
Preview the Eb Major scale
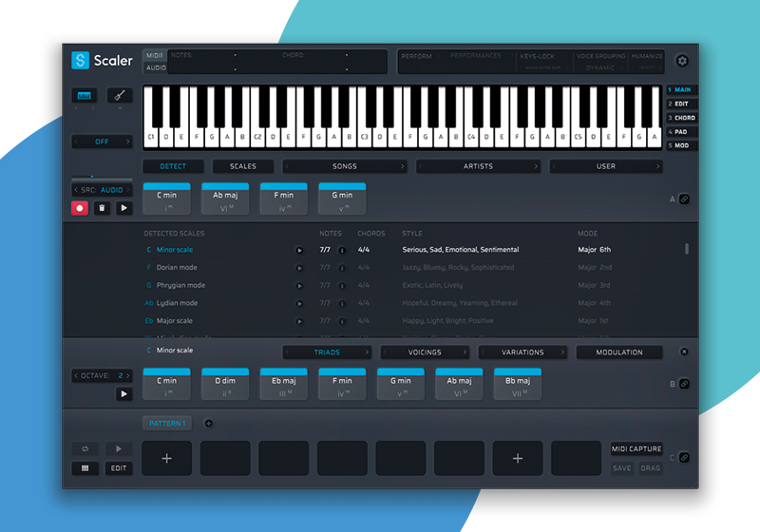(x=299, y=321)
